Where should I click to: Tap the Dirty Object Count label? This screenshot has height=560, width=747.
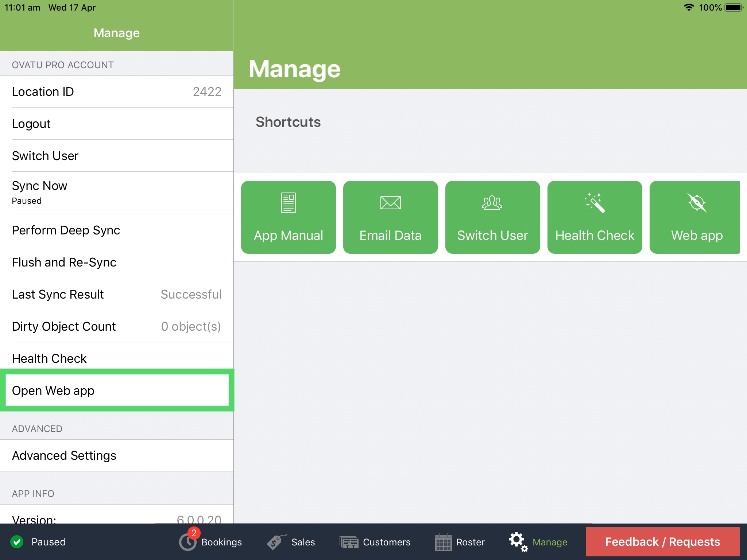pyautogui.click(x=63, y=326)
